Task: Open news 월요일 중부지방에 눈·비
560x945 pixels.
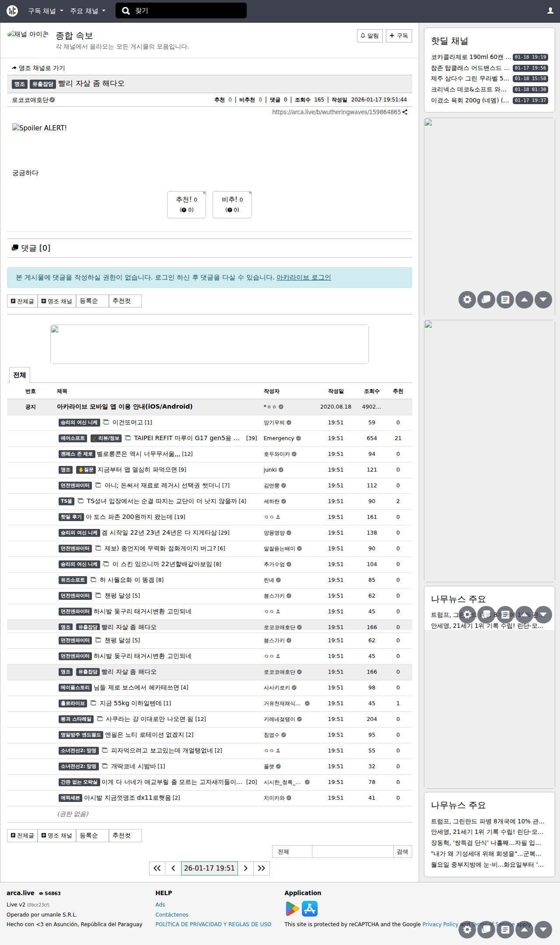Action: point(487,864)
